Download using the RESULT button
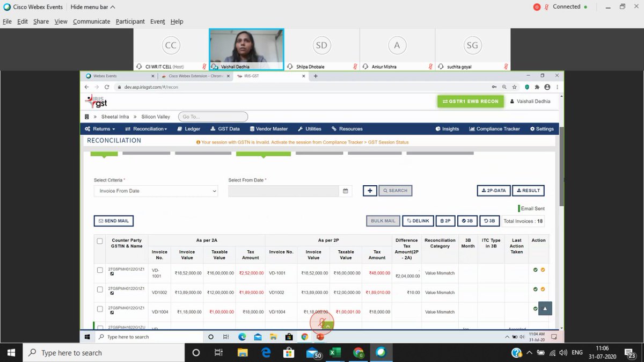Screen dimensions: 644x362 pos(528,191)
